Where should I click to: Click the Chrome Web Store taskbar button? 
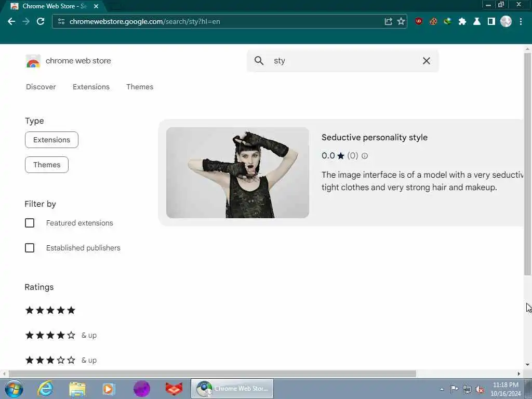pyautogui.click(x=232, y=389)
